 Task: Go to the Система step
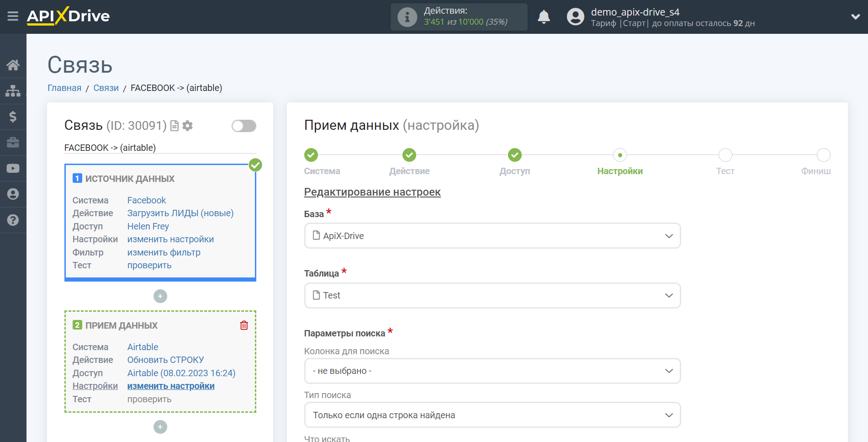[311, 155]
